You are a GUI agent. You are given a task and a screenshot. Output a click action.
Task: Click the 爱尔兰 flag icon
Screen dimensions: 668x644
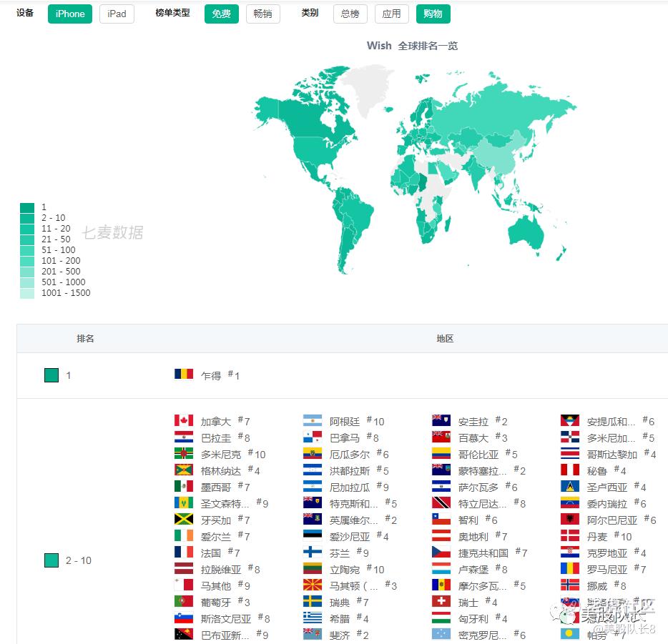coord(184,535)
